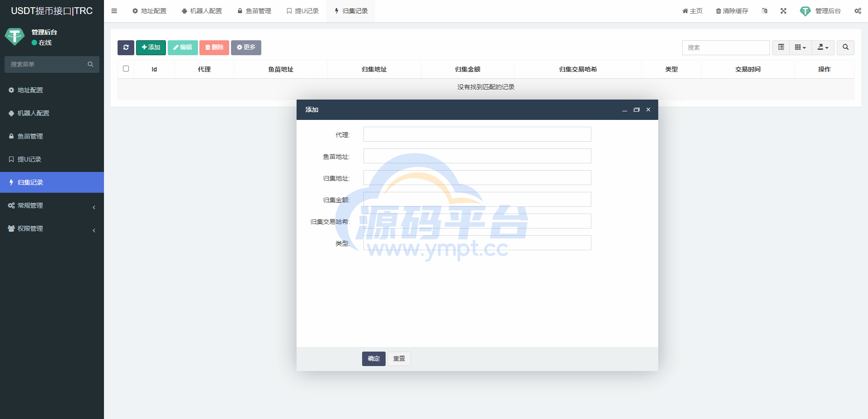This screenshot has height=419, width=868.
Task: Click the Tether avatar logo in sidebar
Action: pos(14,37)
